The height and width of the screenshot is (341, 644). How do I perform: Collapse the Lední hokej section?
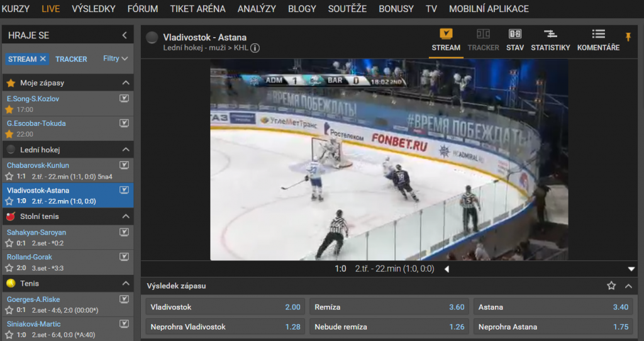[126, 150]
